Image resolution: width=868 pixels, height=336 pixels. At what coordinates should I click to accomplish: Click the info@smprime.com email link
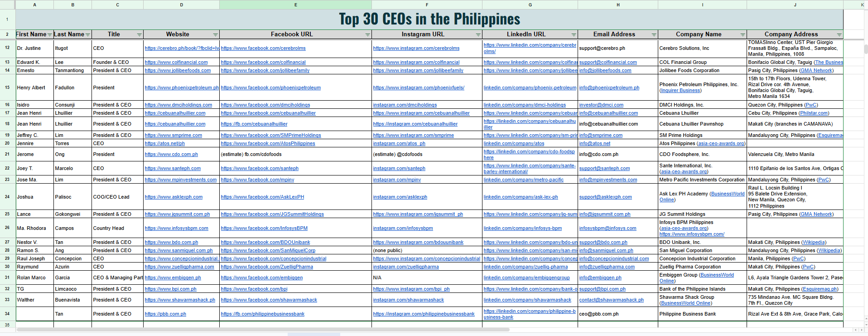pos(601,135)
